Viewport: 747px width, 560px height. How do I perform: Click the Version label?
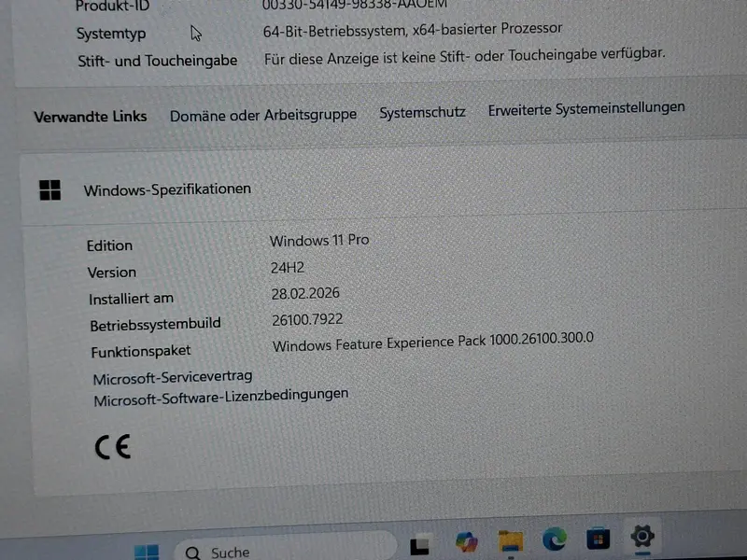click(111, 273)
